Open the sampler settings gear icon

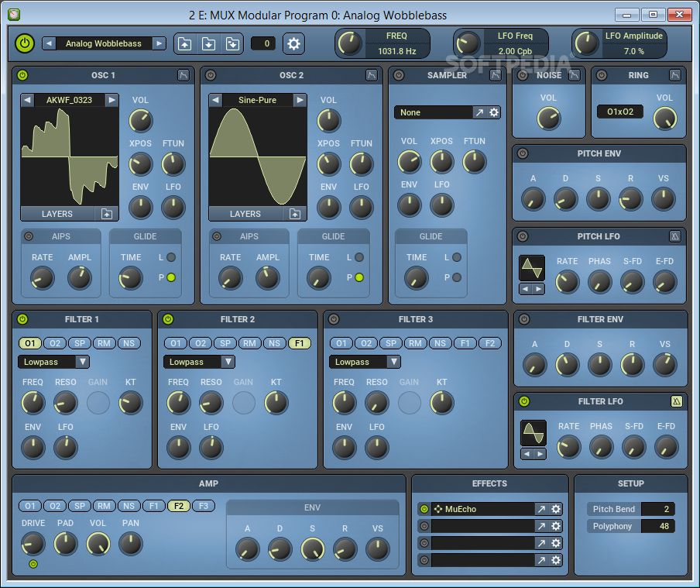494,112
